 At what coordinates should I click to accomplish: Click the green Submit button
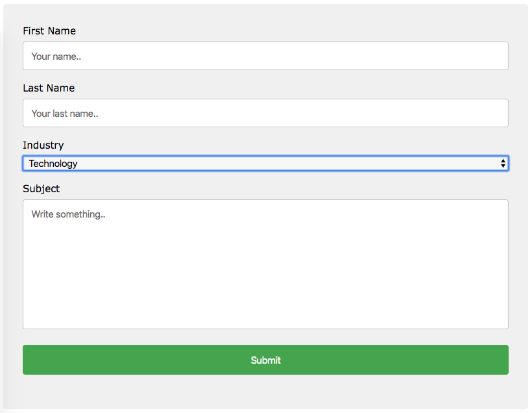pyautogui.click(x=265, y=360)
